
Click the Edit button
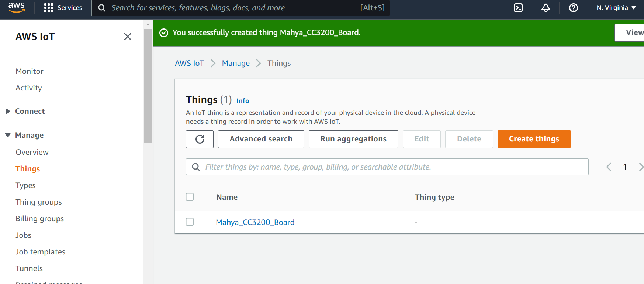422,139
